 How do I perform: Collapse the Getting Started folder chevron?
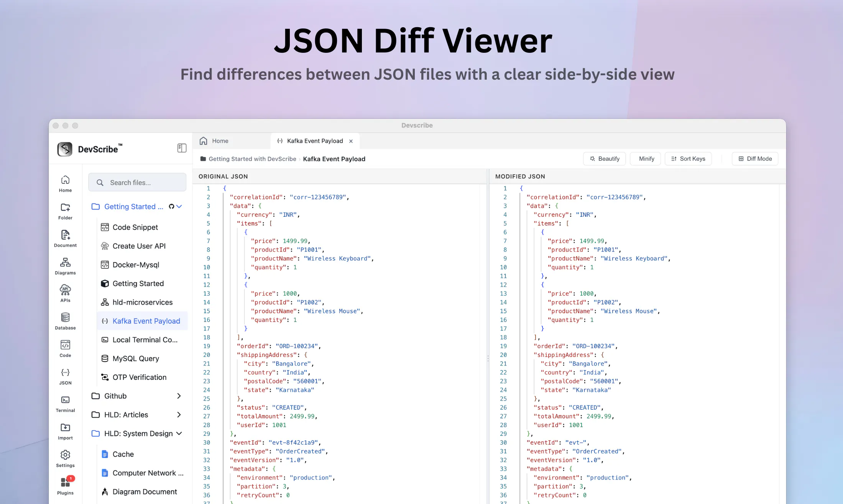click(x=179, y=206)
